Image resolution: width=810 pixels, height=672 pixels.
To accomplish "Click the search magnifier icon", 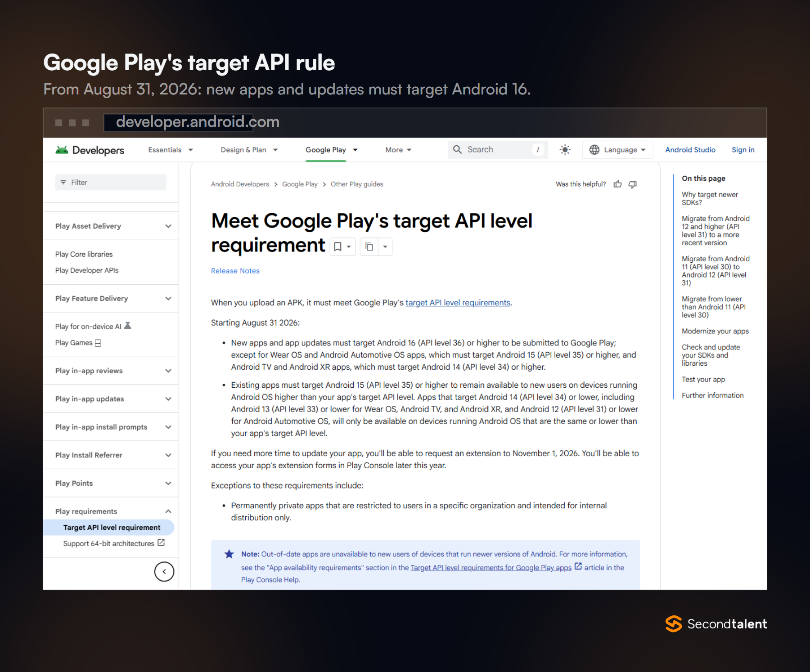I will pos(457,149).
